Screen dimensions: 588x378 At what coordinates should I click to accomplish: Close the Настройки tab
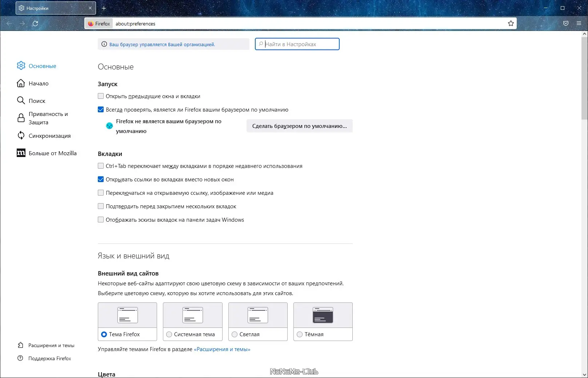coord(90,8)
